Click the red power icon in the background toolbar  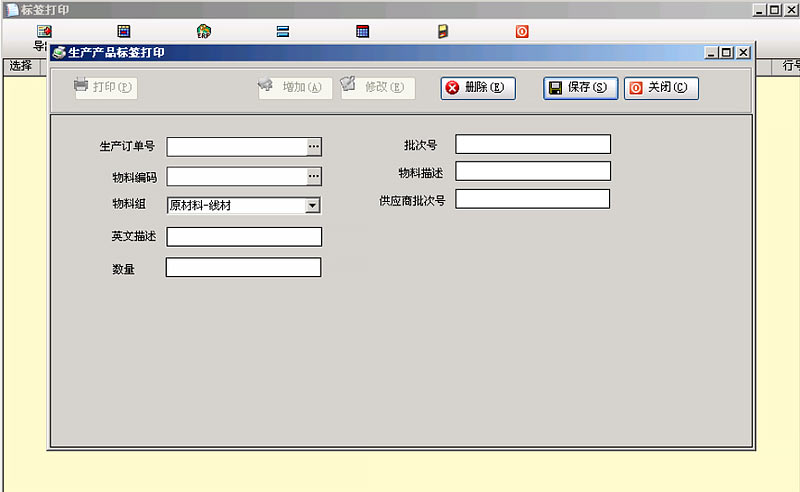tap(522, 31)
